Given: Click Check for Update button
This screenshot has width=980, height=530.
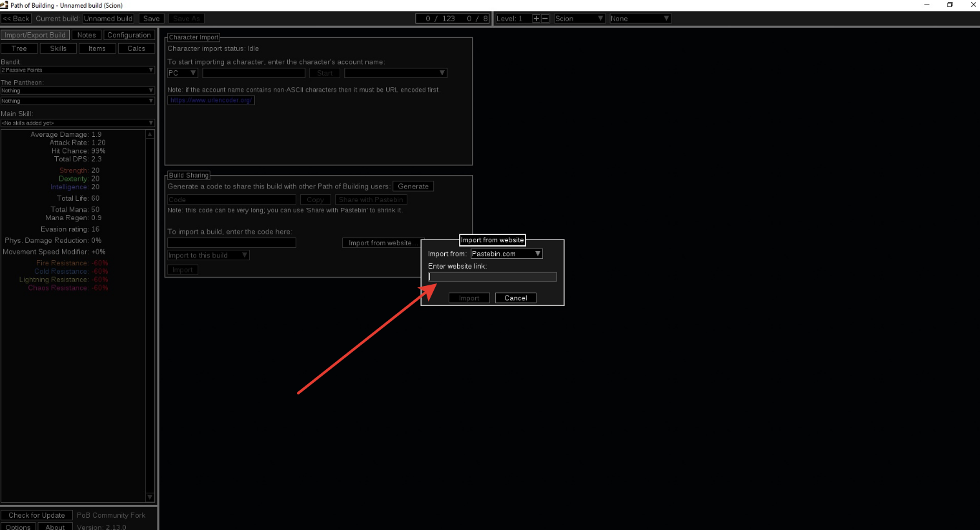Looking at the screenshot, I should [x=37, y=515].
